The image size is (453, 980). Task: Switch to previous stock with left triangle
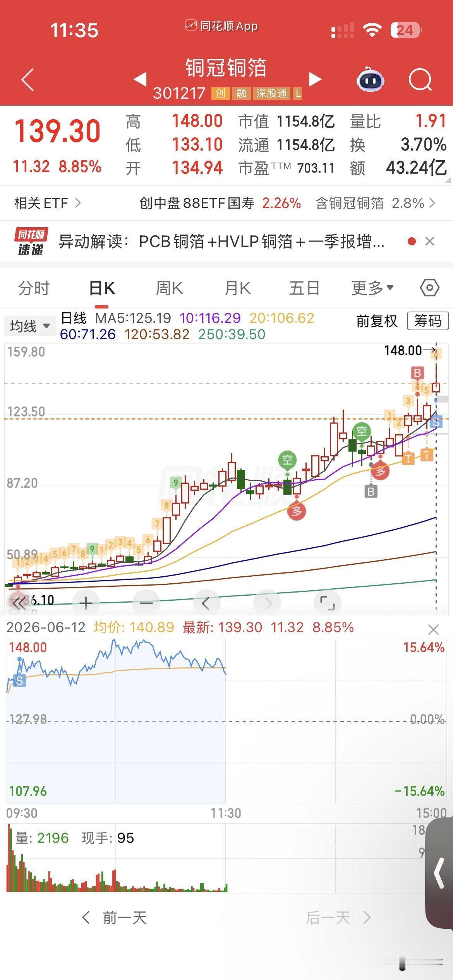pos(140,79)
